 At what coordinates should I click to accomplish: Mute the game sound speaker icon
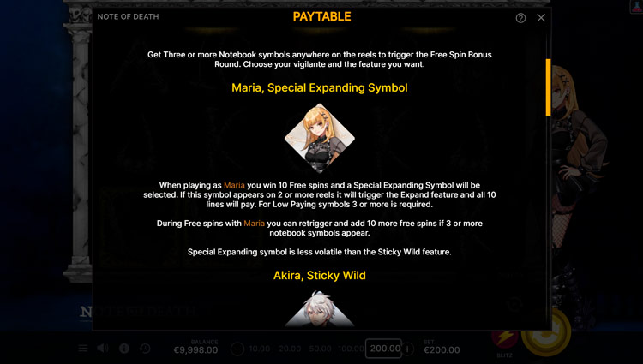click(103, 349)
